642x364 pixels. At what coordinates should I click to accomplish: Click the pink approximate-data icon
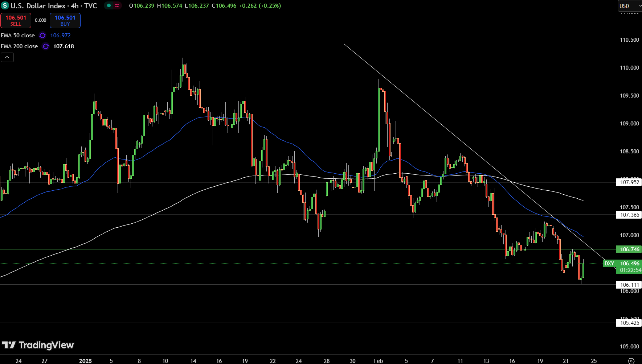pos(117,5)
